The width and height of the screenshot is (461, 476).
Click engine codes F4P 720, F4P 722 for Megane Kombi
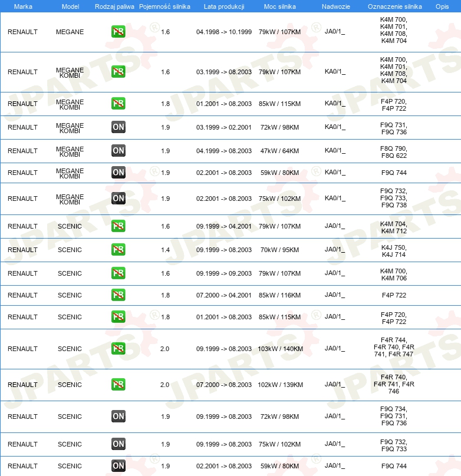coord(394,105)
